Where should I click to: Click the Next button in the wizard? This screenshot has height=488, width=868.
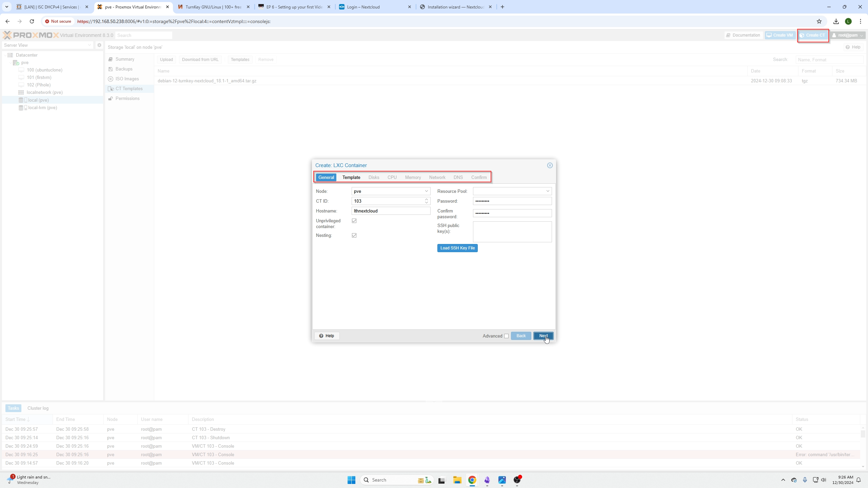click(x=543, y=336)
